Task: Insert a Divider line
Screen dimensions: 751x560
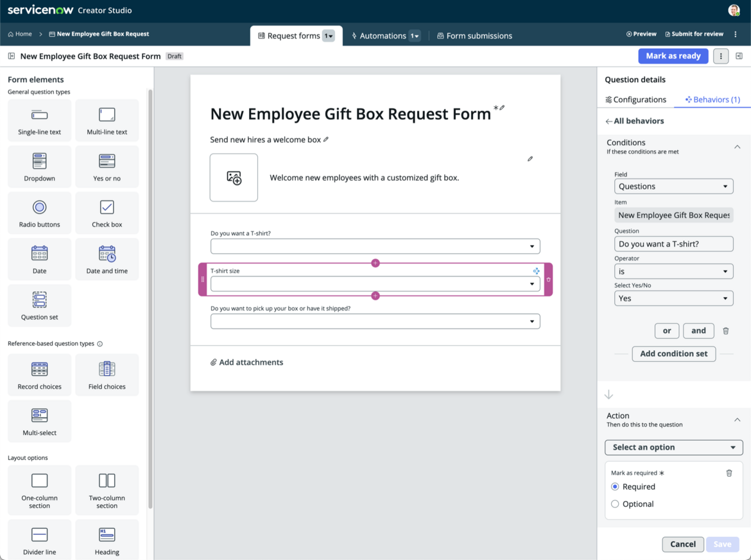Action: point(39,540)
